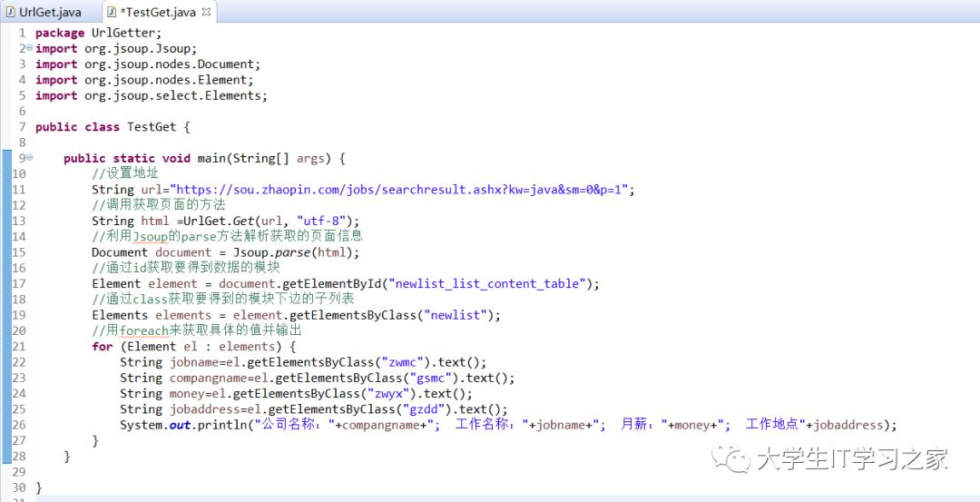Click comment about Jsoup parse method
The height and width of the screenshot is (502, 980).
tap(227, 236)
